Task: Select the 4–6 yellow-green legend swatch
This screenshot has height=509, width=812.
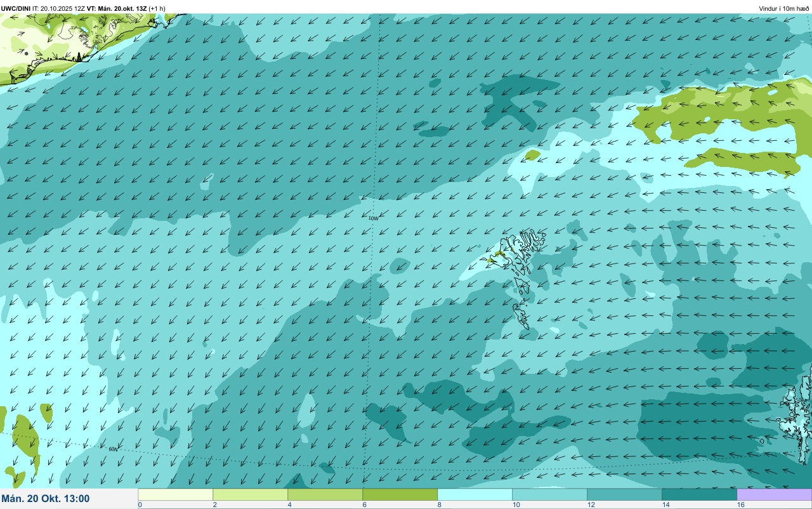Action: pos(325,494)
